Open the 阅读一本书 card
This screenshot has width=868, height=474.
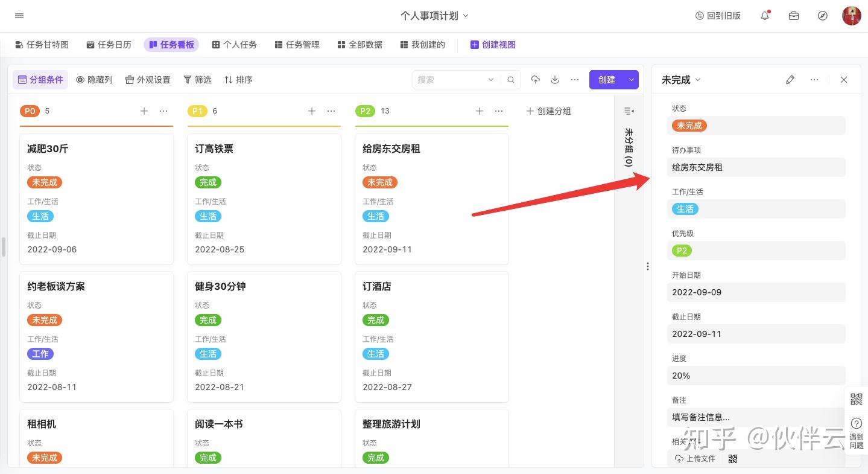(264, 438)
